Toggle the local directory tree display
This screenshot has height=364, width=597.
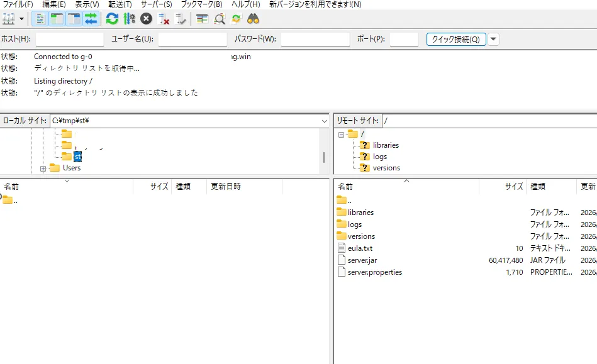click(57, 19)
